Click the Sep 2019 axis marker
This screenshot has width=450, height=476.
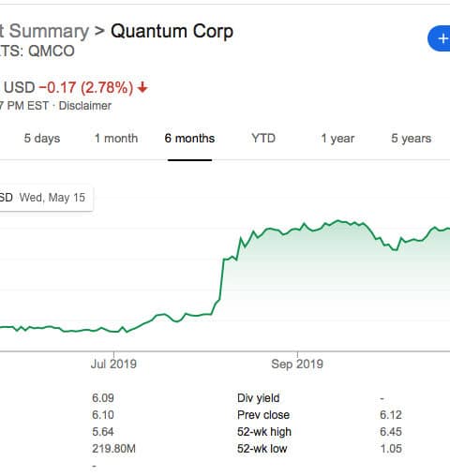(297, 364)
